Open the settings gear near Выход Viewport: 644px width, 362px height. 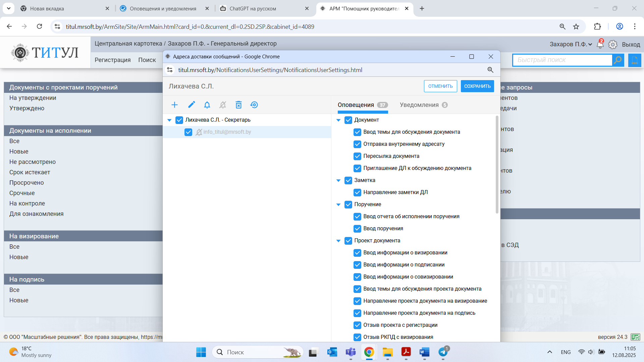(613, 45)
